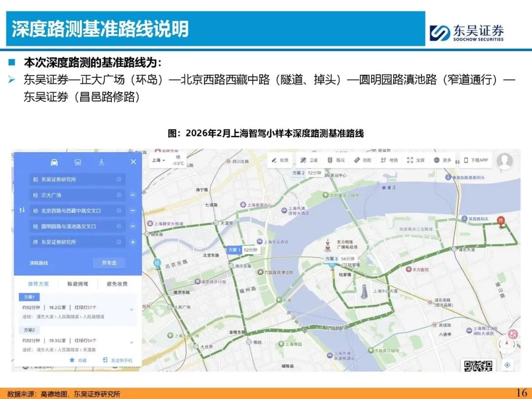Screen dimensions: 532x399
Task: Toggle the 卫星 satellite view
Action: coord(309,160)
